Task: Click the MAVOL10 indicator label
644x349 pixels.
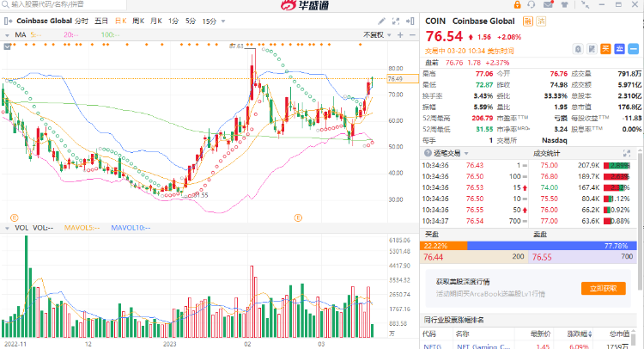Action: [131, 228]
